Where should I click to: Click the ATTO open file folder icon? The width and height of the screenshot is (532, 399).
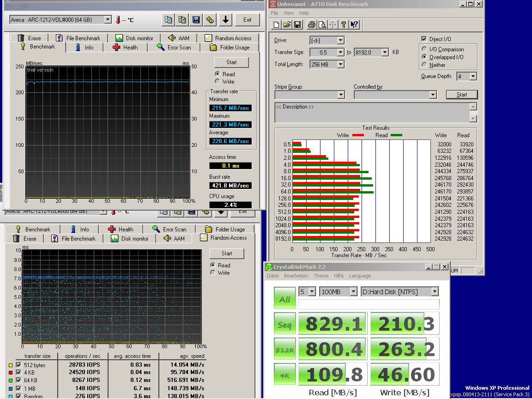point(286,24)
